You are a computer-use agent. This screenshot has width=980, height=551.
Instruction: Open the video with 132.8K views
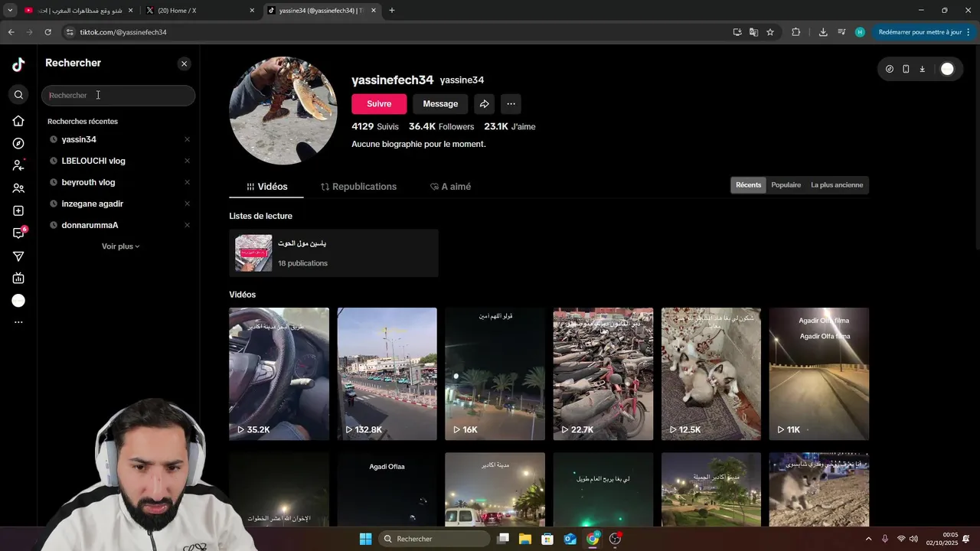[387, 374]
